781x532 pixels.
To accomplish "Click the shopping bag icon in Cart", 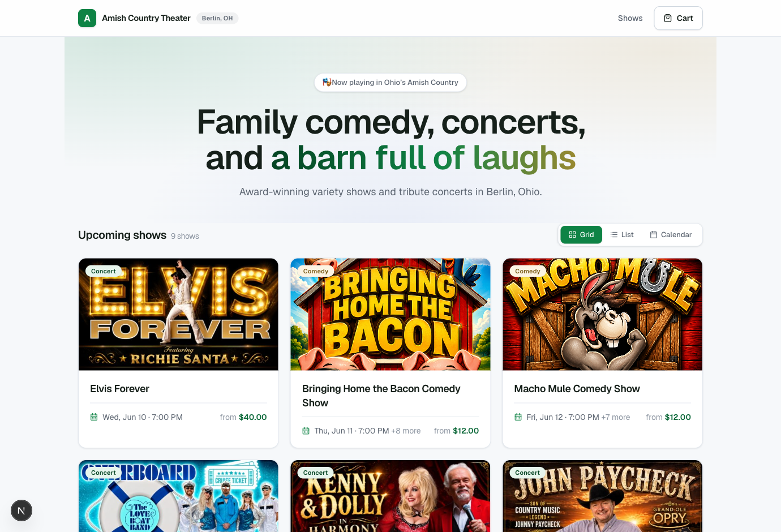I will click(x=668, y=18).
